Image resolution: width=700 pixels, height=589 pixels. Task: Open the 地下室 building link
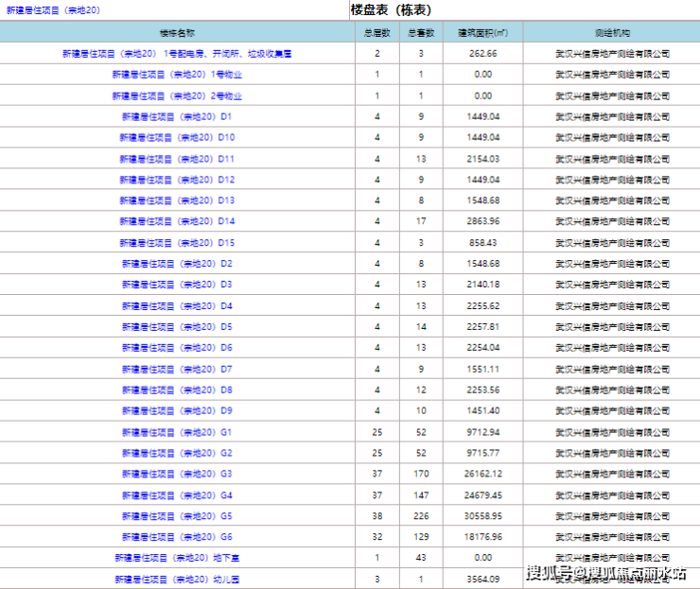pos(177,558)
